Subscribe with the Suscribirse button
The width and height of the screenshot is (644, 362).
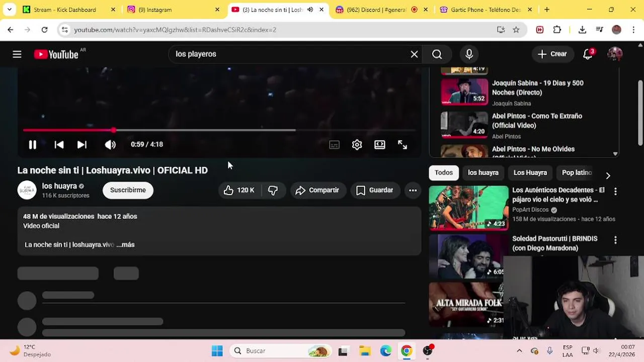click(128, 190)
